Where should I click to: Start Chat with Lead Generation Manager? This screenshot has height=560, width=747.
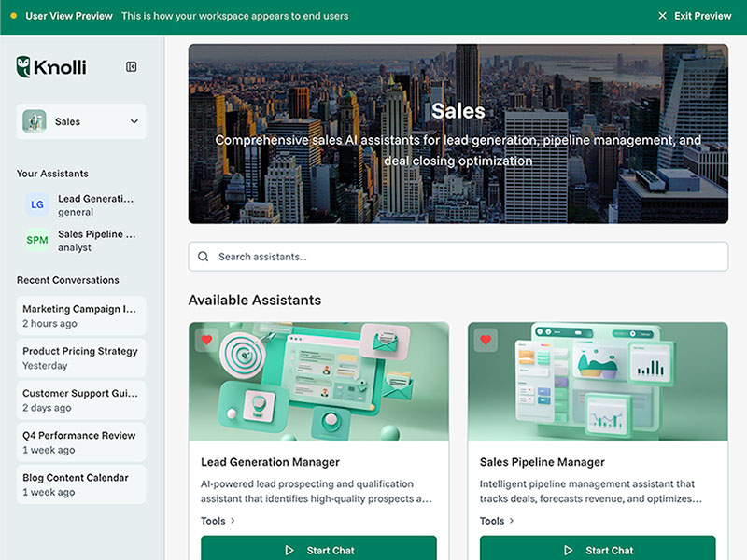click(x=318, y=549)
